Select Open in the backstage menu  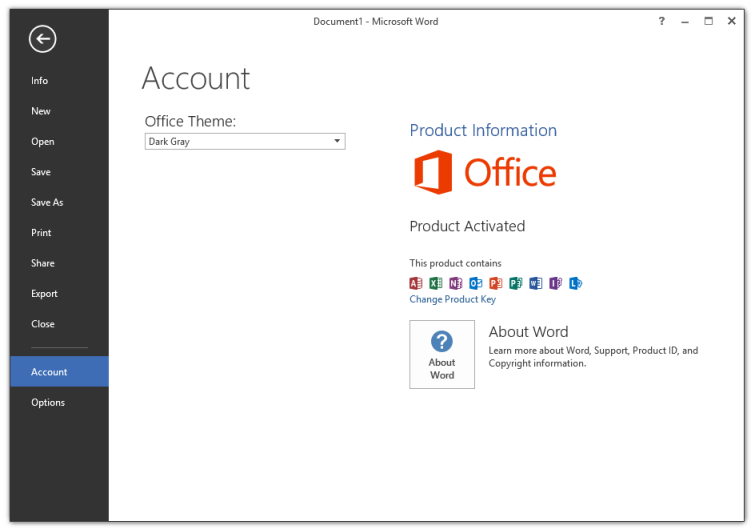59,142
